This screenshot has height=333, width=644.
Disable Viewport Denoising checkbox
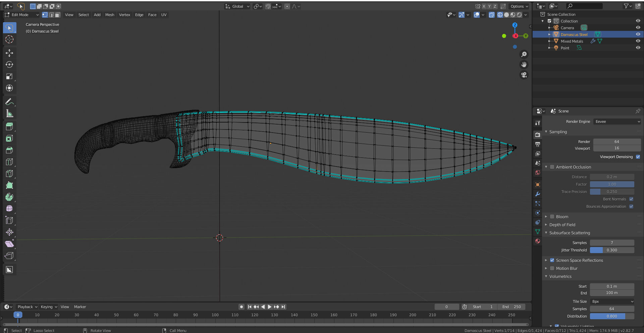point(638,157)
